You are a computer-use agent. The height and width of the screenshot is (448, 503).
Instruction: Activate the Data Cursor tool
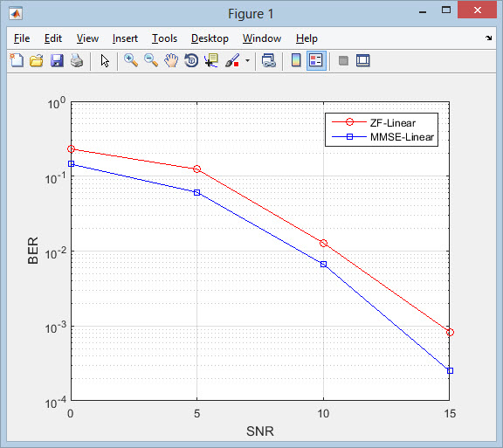point(211,60)
